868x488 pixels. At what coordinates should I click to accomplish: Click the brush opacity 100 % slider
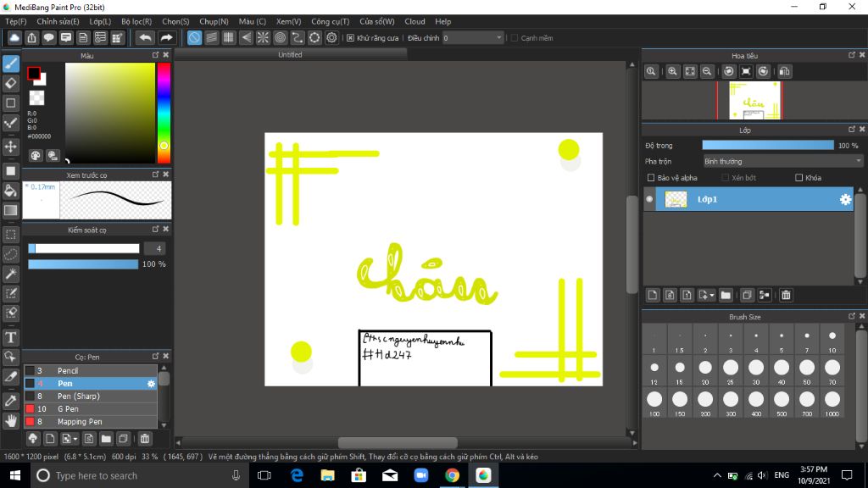[83, 264]
